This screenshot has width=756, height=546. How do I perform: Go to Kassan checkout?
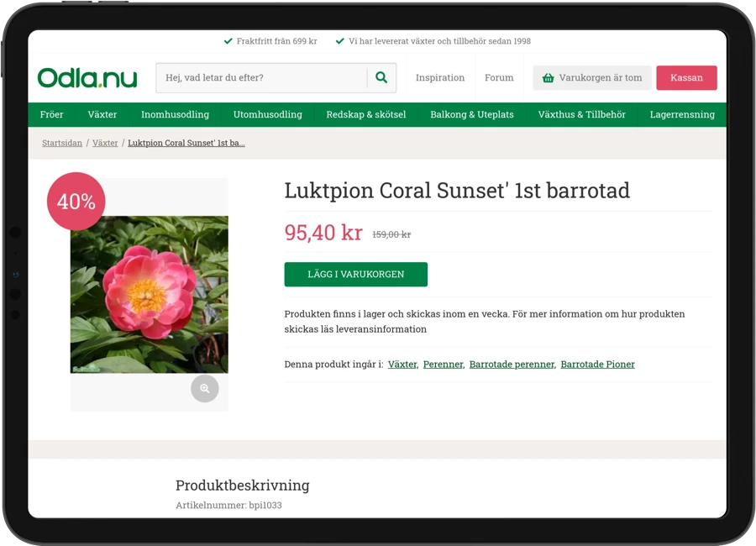point(686,78)
